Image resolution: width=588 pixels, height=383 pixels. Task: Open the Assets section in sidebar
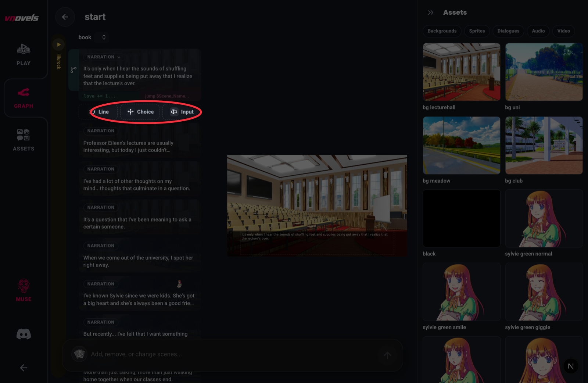coord(24,140)
